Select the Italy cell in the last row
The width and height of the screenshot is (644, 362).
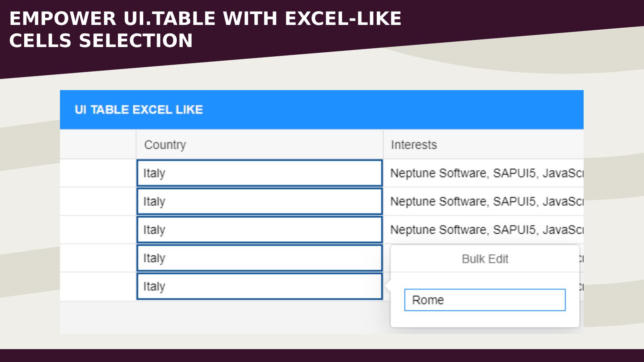click(259, 286)
